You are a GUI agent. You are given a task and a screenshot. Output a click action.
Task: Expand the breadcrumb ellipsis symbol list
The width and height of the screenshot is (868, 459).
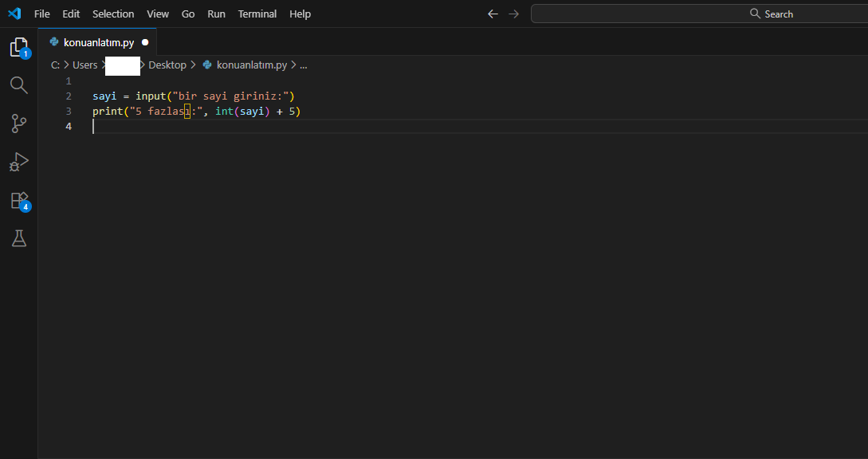[x=304, y=65]
